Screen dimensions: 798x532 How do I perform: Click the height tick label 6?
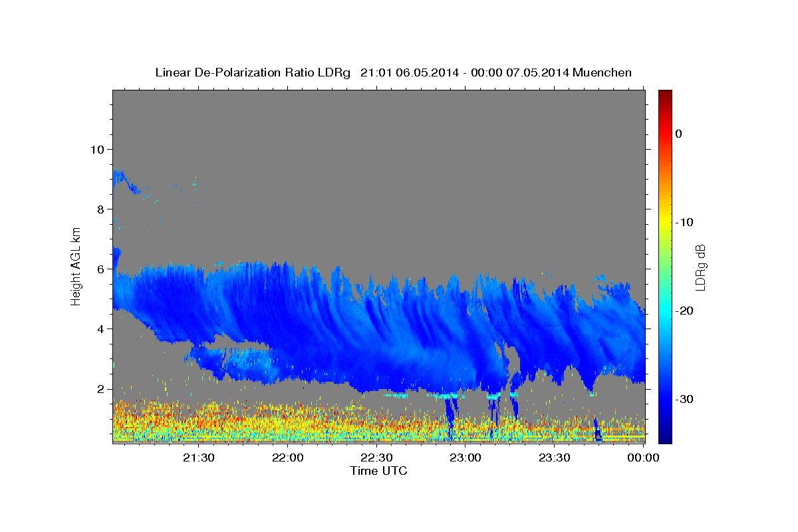(100, 269)
